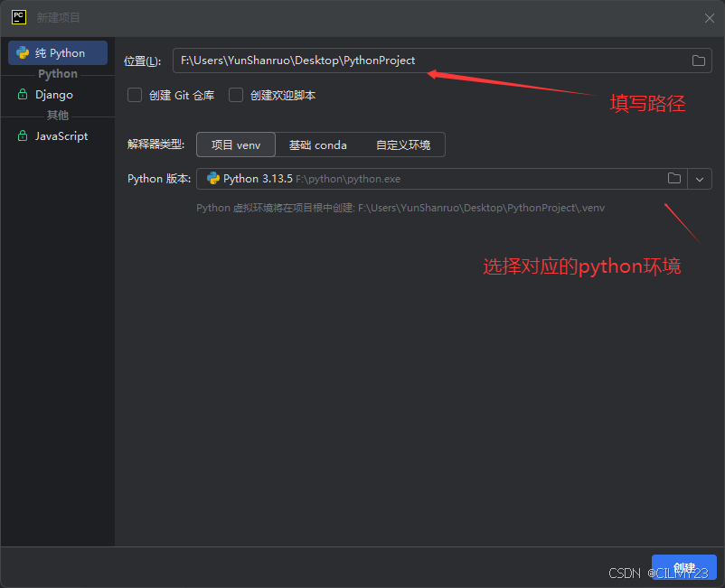Click the JavaScript lock icon

[x=23, y=135]
